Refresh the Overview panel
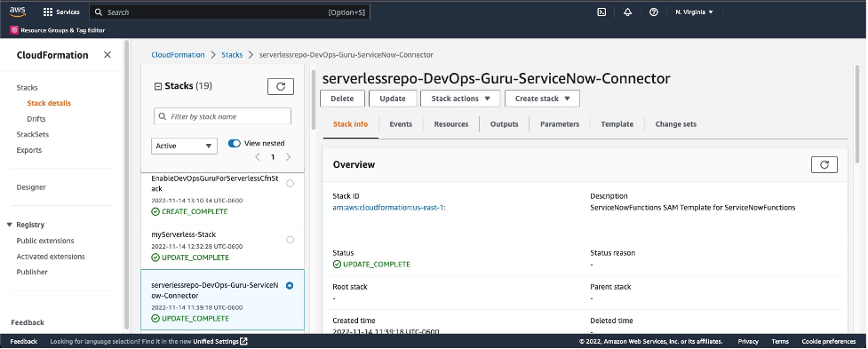Screen dimensions: 868x349 [824, 164]
